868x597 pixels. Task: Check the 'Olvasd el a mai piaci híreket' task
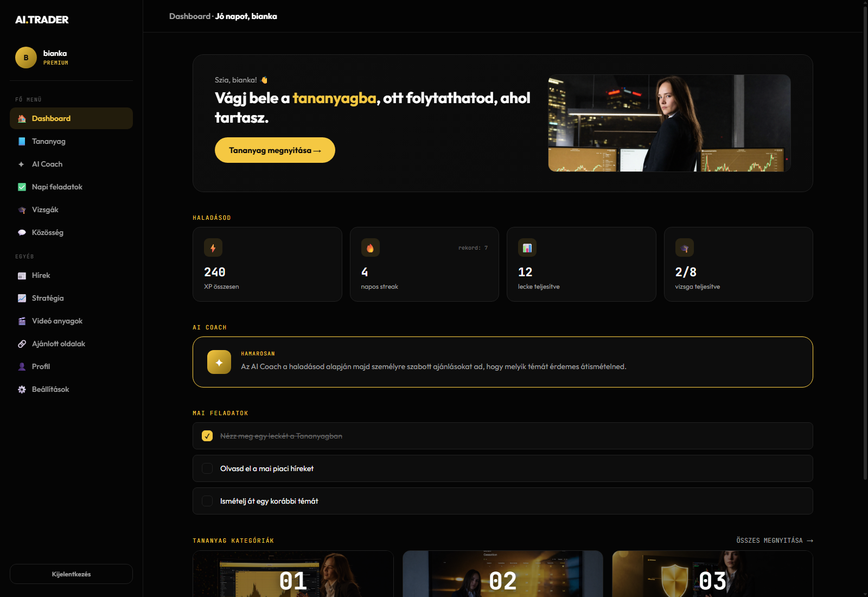(207, 468)
